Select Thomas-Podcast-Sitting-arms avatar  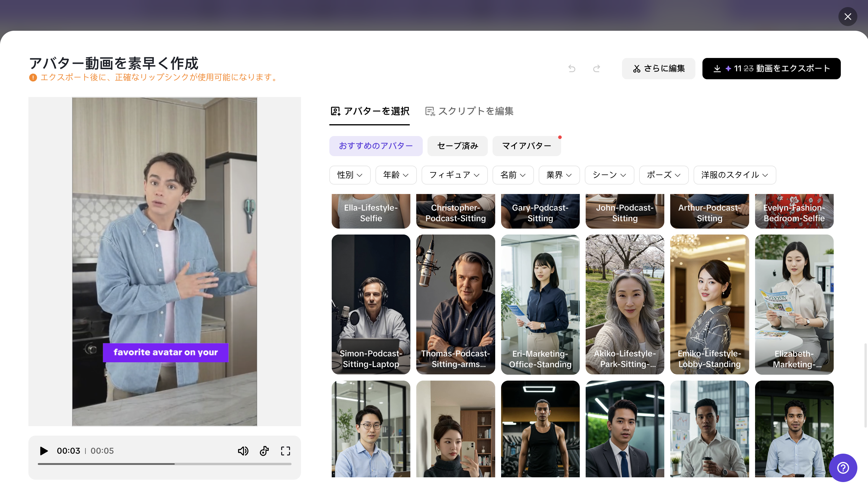(456, 304)
